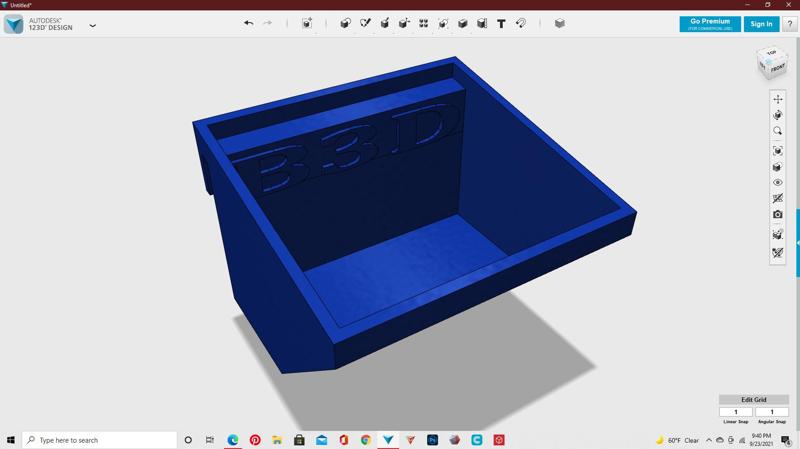Click the TOP face of view cube
Image resolution: width=800 pixels, height=449 pixels.
point(771,53)
